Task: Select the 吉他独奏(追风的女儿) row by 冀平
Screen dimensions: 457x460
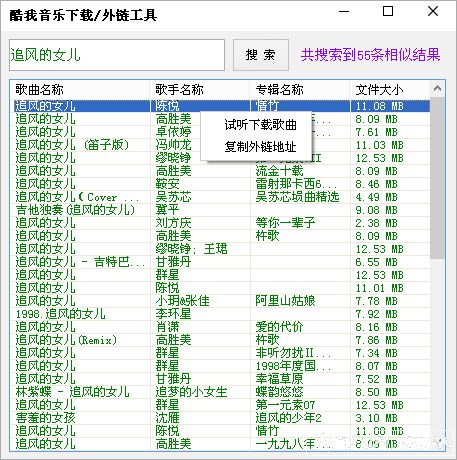Action: [x=220, y=210]
